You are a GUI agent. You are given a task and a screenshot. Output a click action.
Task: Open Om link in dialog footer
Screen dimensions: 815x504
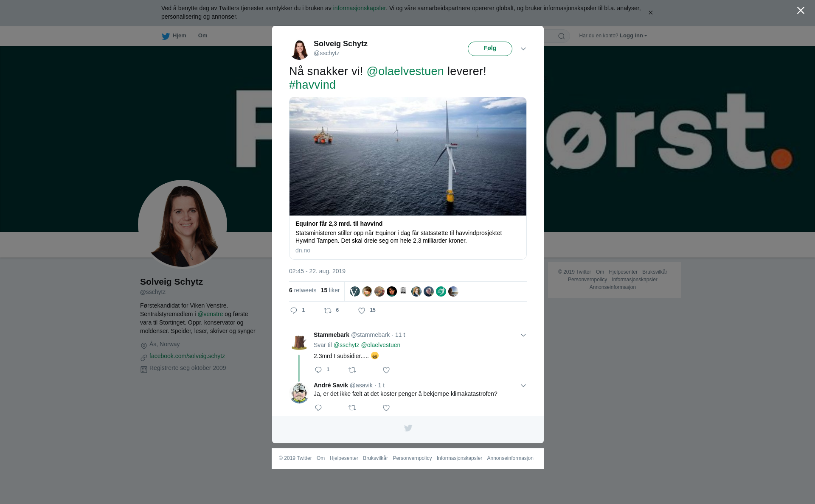[x=320, y=458]
